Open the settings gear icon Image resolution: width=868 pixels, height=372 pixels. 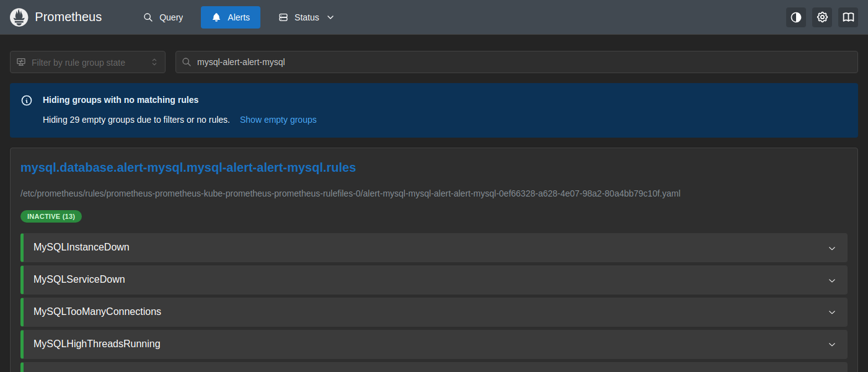pyautogui.click(x=822, y=17)
